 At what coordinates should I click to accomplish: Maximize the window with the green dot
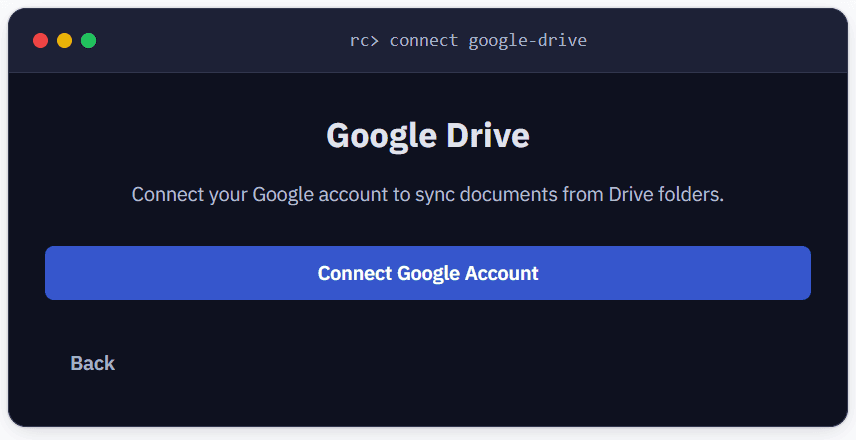[88, 40]
